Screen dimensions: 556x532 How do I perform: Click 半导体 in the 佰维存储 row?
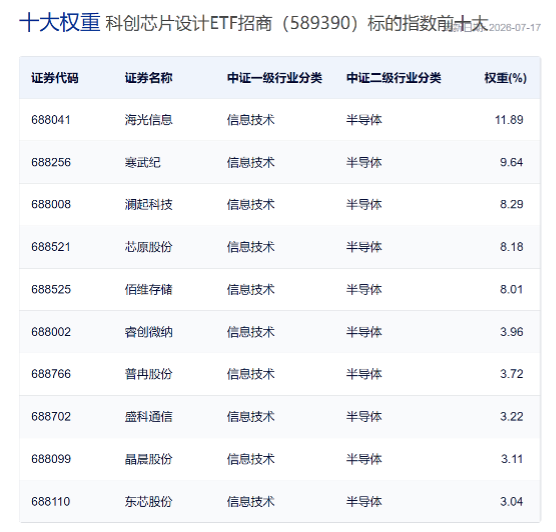(x=364, y=289)
